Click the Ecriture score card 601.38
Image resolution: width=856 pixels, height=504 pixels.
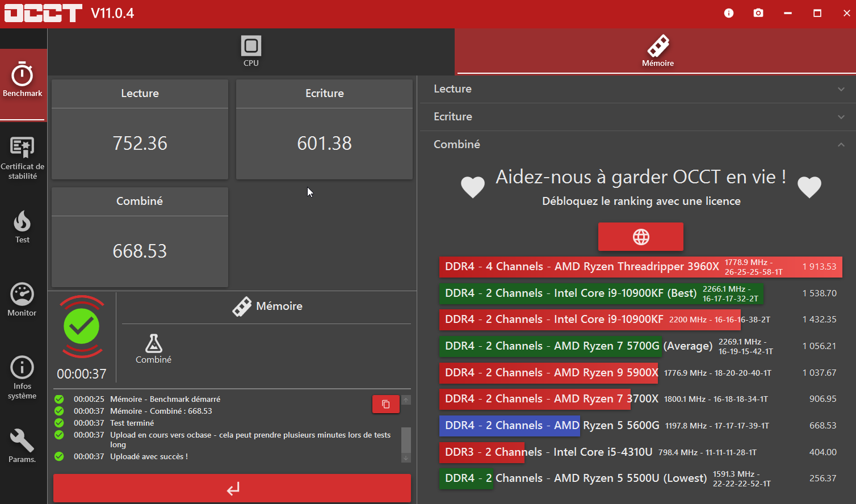(x=324, y=129)
